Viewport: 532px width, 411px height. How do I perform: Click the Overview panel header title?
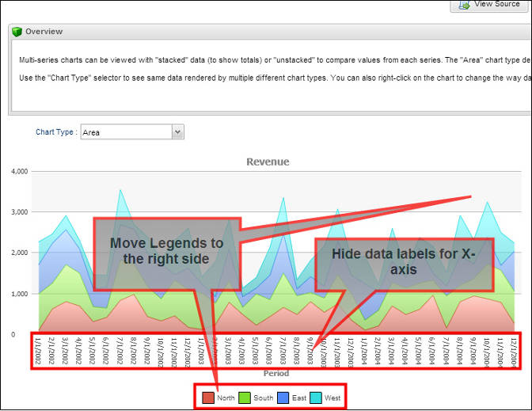point(44,32)
